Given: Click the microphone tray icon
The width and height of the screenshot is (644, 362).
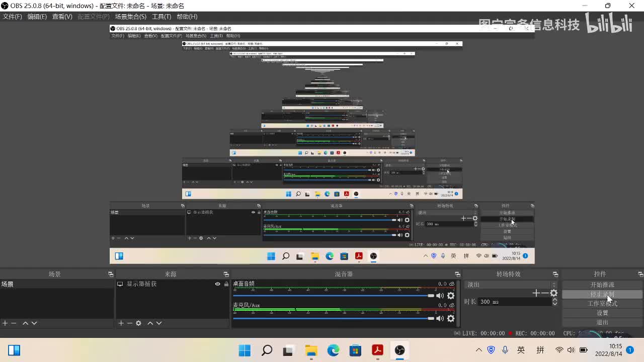Looking at the screenshot, I should pyautogui.click(x=505, y=350).
